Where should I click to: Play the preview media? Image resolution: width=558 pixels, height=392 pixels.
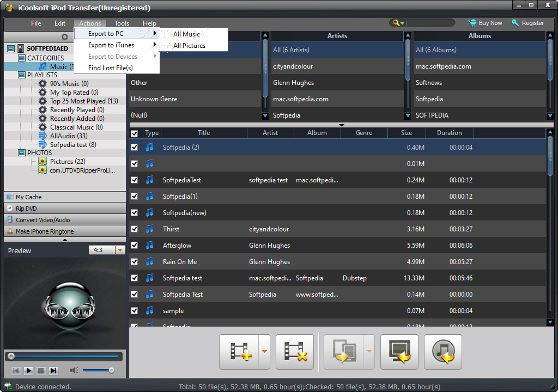point(28,371)
